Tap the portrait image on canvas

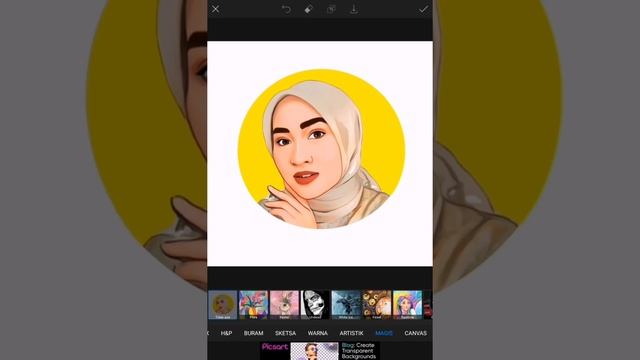point(321,149)
